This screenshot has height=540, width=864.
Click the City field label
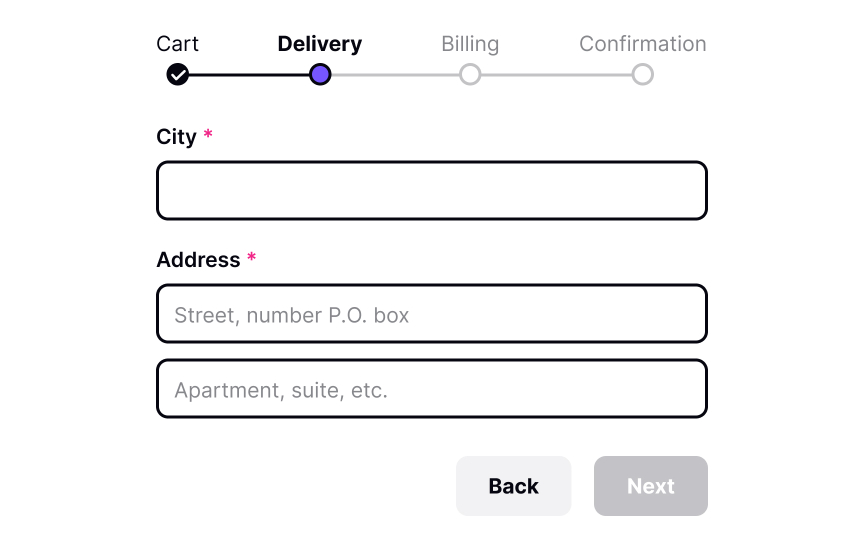tap(176, 137)
